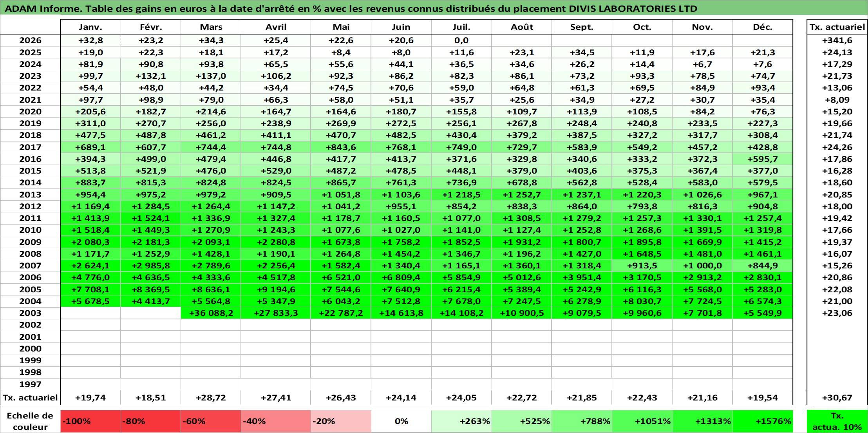Click the 1997 year row label
This screenshot has height=433, width=868.
tap(30, 384)
